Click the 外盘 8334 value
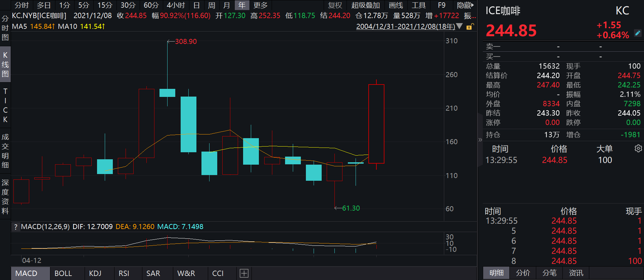Image resolution: width=644 pixels, height=280 pixels. point(551,104)
